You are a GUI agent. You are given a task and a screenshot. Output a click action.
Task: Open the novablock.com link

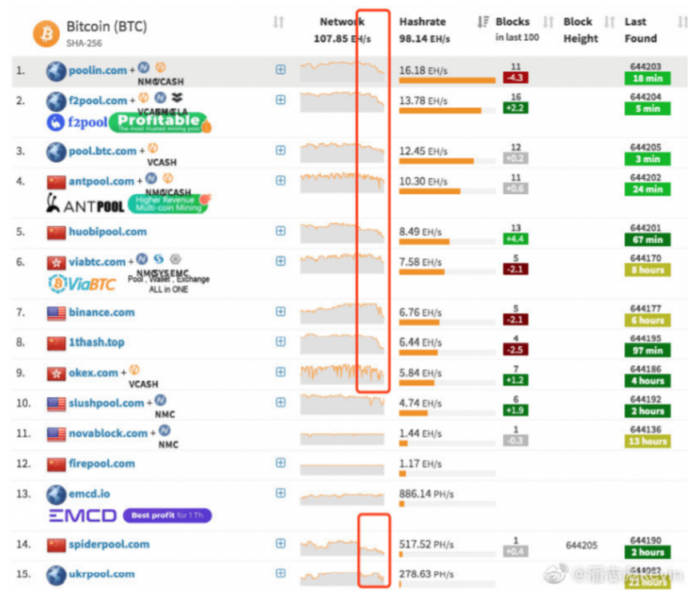tap(108, 434)
